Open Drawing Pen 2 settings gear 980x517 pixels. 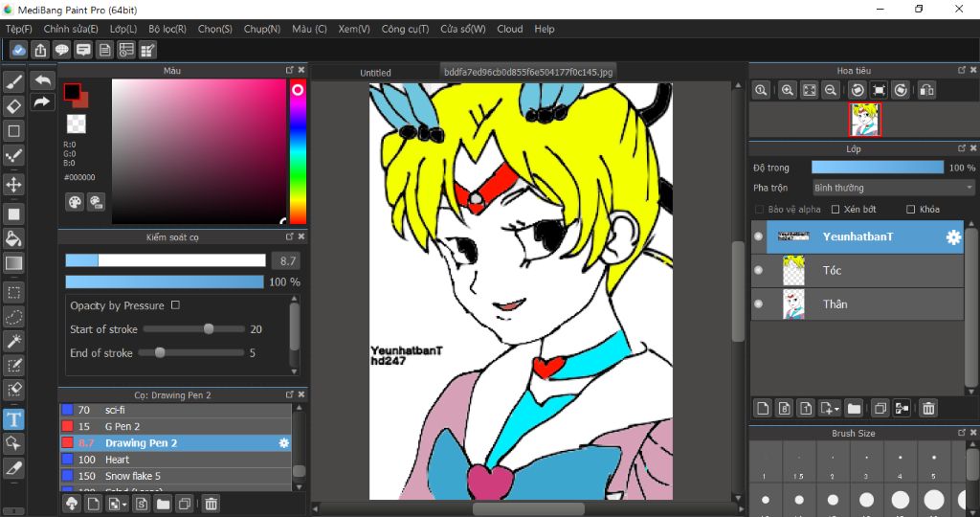pyautogui.click(x=283, y=442)
